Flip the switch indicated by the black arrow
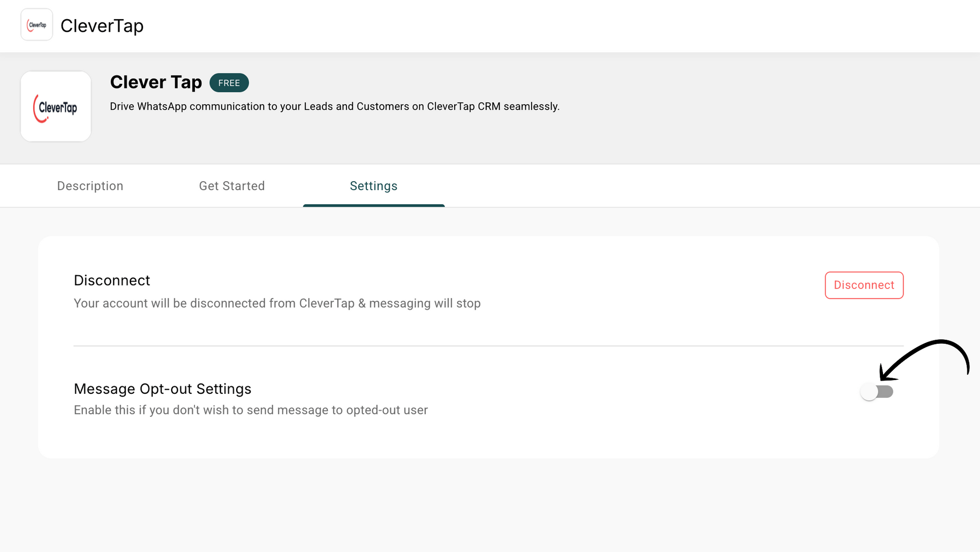The width and height of the screenshot is (980, 552). point(877,391)
